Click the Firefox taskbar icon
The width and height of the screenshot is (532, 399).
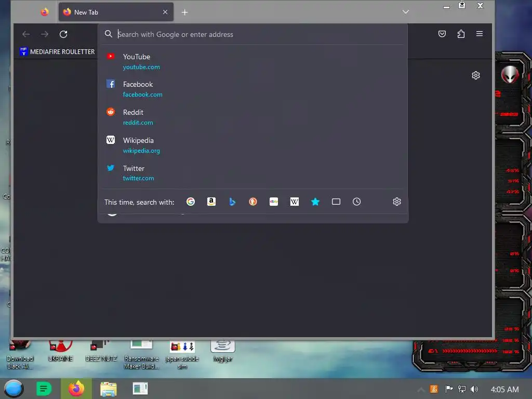pos(76,389)
